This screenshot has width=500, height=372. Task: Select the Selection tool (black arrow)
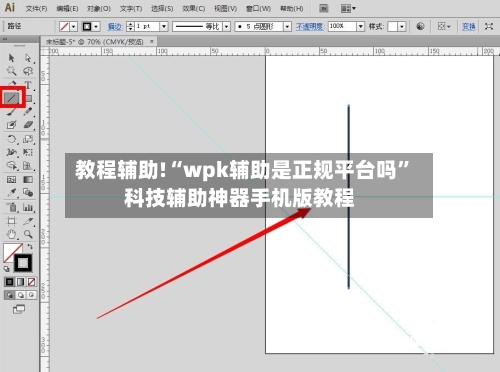coord(11,58)
